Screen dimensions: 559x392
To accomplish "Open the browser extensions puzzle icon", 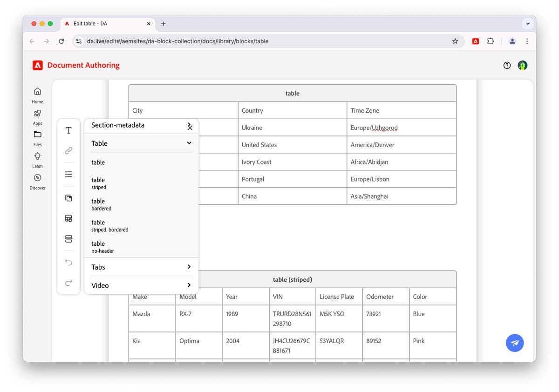I will 491,41.
